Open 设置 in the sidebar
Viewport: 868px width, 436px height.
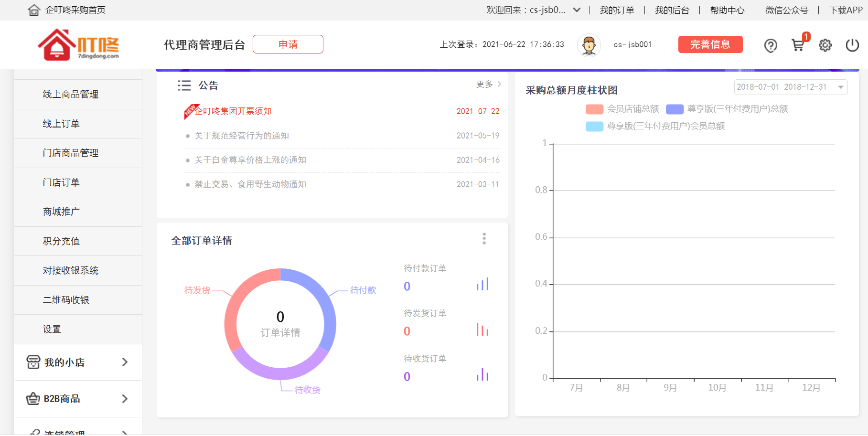click(78, 330)
